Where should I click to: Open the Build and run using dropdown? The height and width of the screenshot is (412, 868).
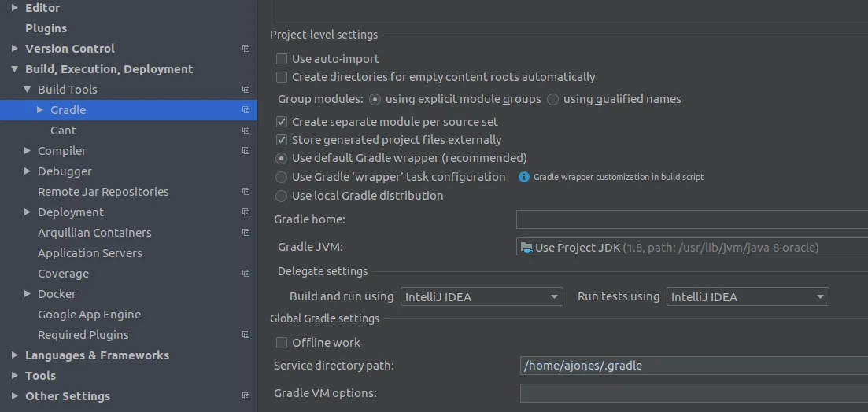[482, 297]
